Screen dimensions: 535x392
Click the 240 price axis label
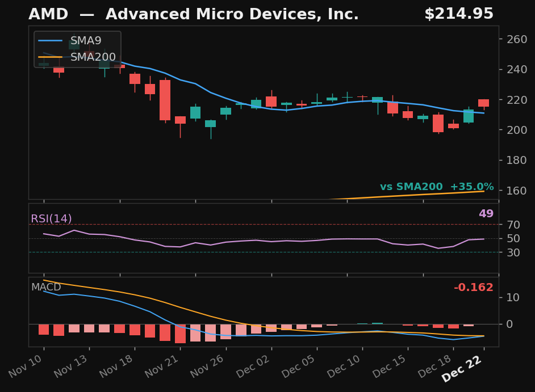(517, 70)
